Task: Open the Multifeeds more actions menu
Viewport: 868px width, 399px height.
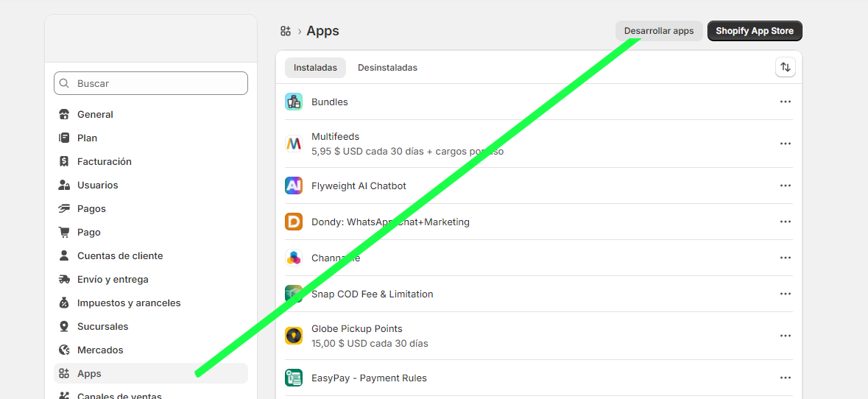Action: pyautogui.click(x=785, y=144)
